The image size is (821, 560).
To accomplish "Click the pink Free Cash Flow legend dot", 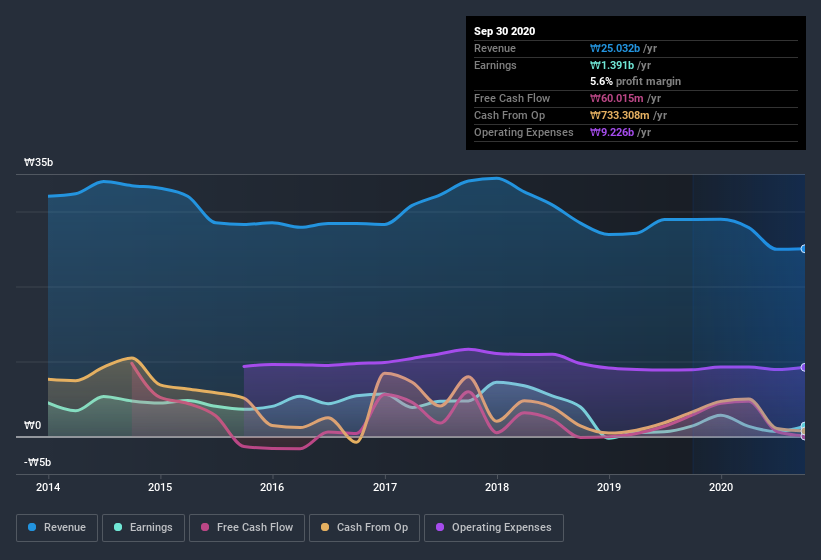I will click(x=205, y=527).
